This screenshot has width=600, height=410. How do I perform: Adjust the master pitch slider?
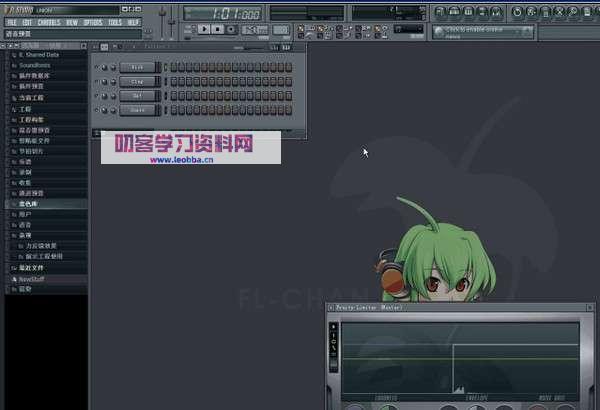coord(172,22)
